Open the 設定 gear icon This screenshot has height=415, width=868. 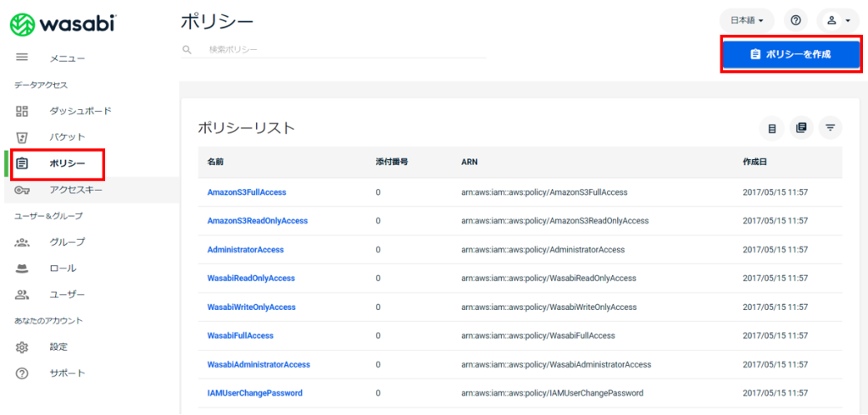[22, 347]
